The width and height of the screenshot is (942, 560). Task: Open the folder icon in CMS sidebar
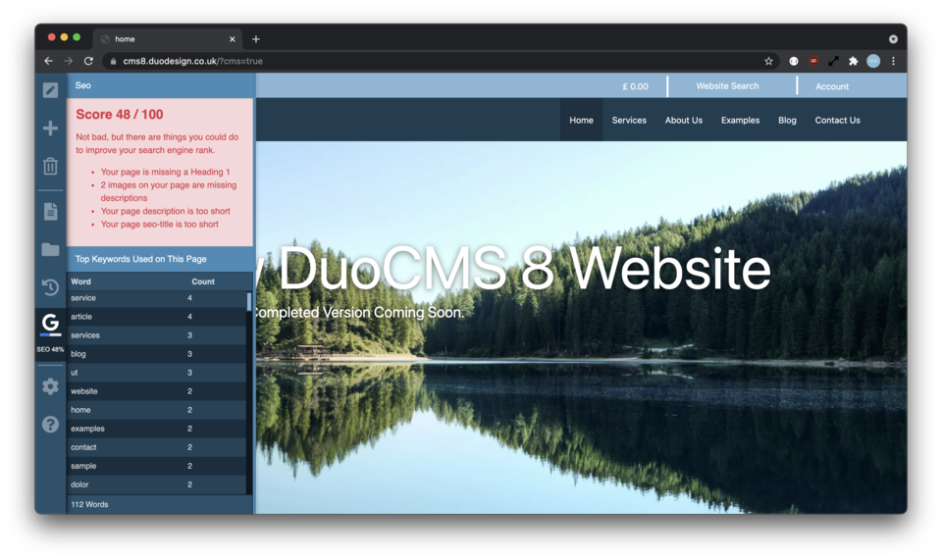tap(50, 250)
